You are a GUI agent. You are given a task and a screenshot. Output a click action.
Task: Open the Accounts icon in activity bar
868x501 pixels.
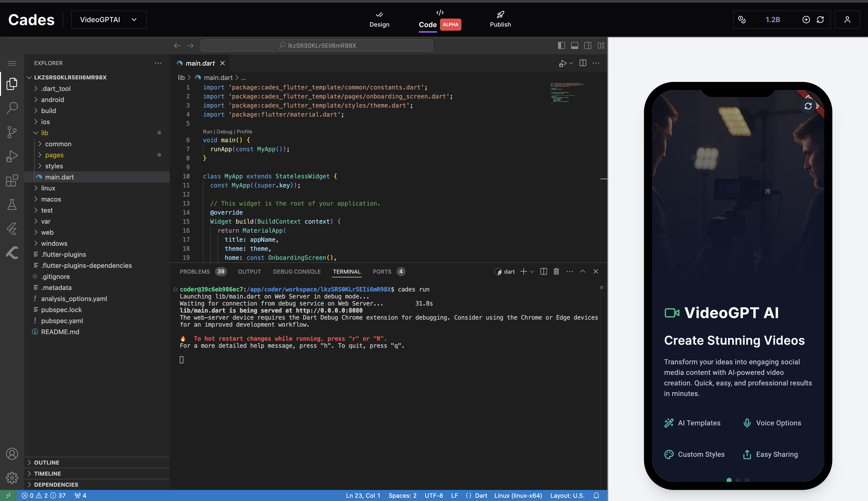pos(12,454)
